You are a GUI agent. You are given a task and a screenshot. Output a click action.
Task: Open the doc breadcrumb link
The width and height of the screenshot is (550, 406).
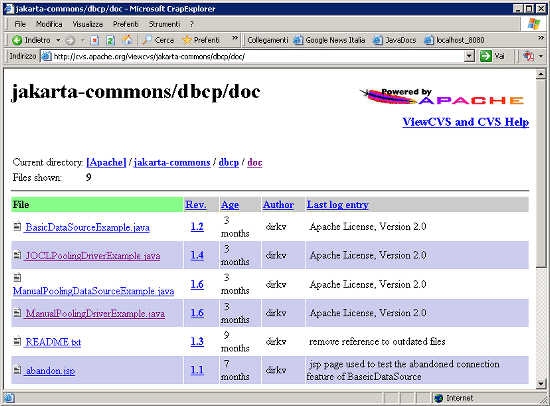pos(255,162)
